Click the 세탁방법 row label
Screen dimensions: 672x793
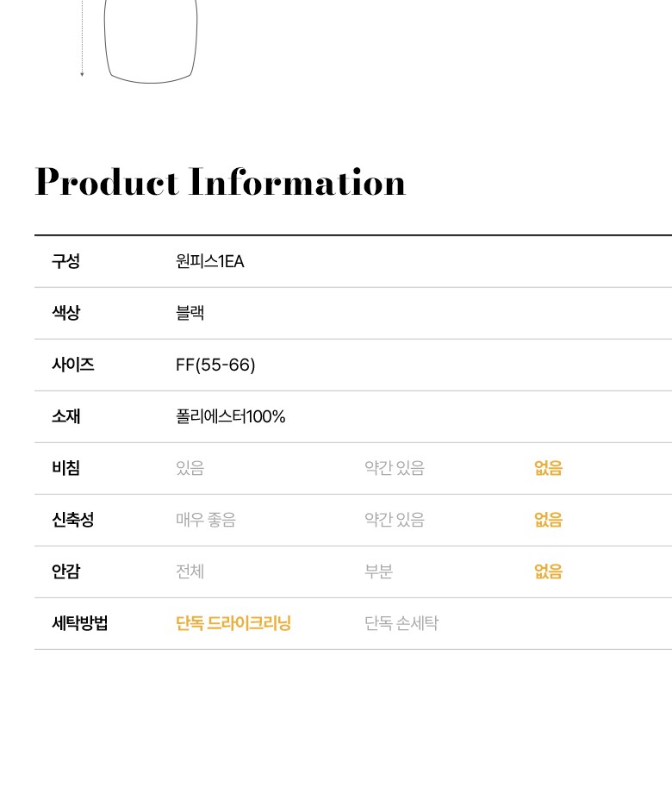click(80, 623)
